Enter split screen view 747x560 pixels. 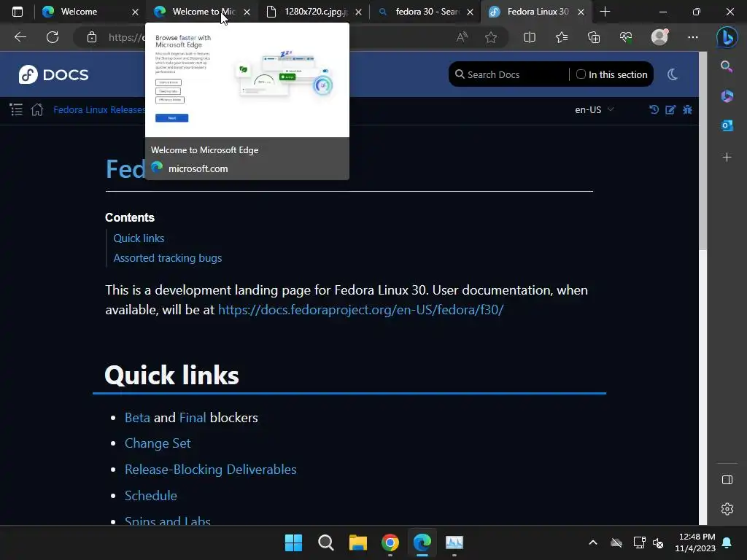tap(530, 37)
